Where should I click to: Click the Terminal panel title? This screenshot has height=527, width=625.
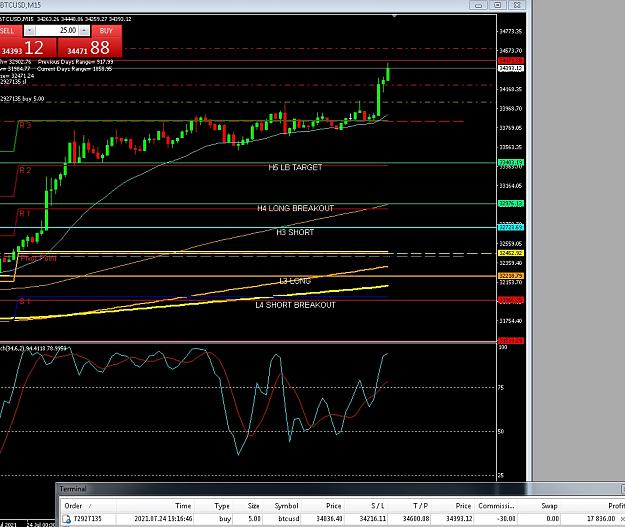pyautogui.click(x=73, y=489)
